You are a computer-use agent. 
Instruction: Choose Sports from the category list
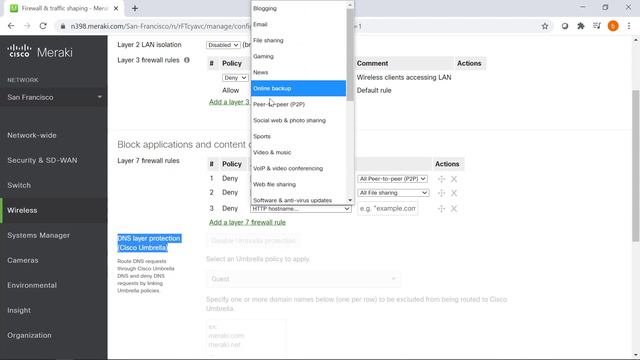pos(298,136)
